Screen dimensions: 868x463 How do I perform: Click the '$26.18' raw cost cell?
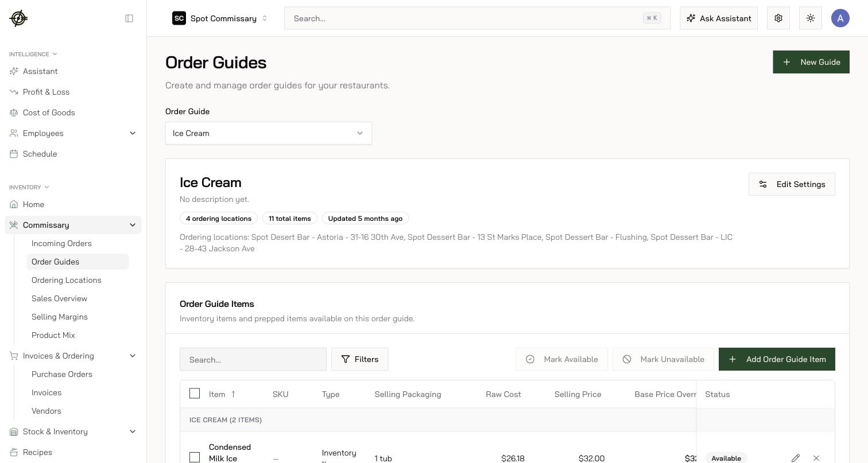click(x=513, y=458)
